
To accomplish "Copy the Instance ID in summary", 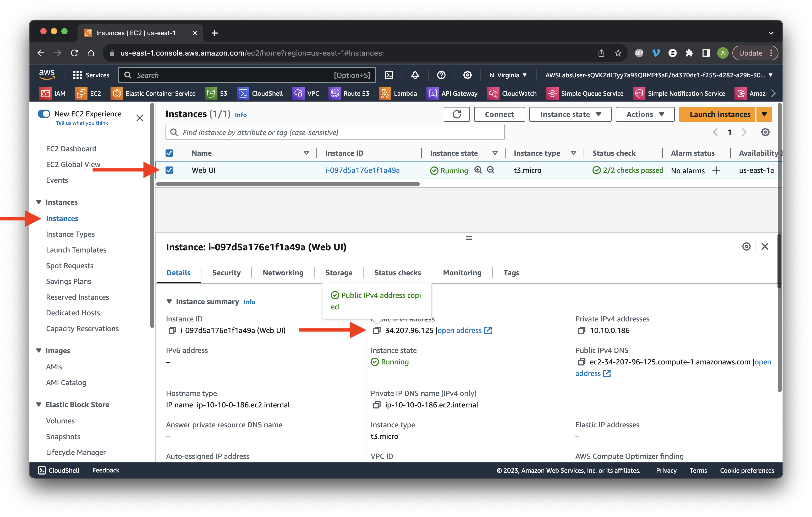I will 172,330.
